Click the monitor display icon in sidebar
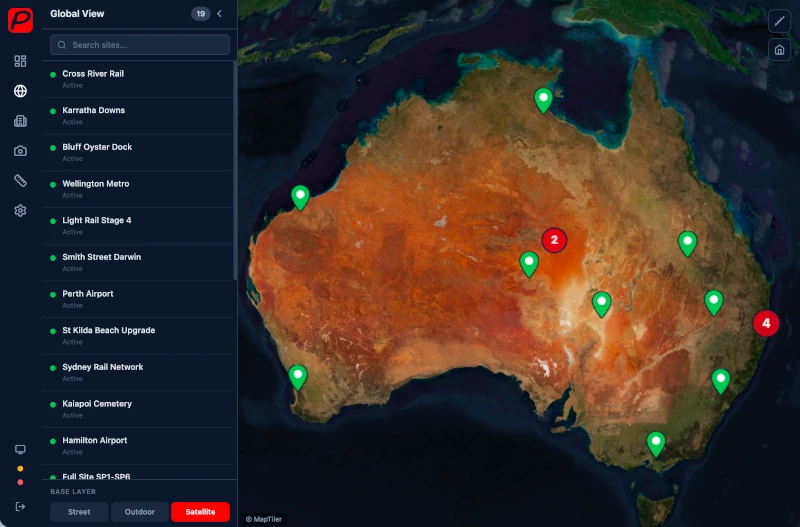Viewport: 800px width, 527px height. 20,450
